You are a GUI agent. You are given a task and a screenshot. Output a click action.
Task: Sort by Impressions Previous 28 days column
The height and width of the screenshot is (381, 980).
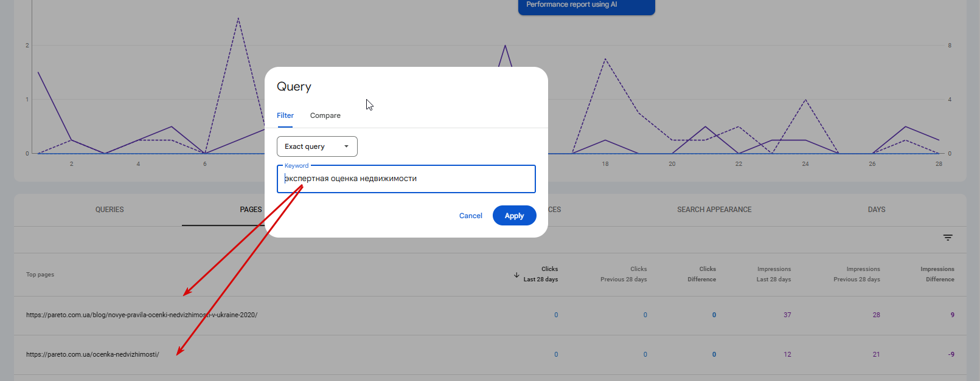coord(857,274)
